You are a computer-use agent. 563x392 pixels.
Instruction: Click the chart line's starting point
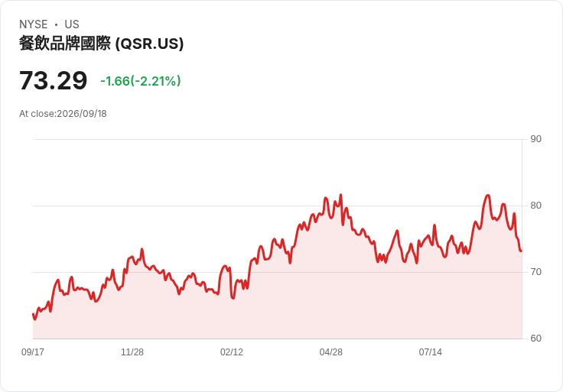pos(33,314)
